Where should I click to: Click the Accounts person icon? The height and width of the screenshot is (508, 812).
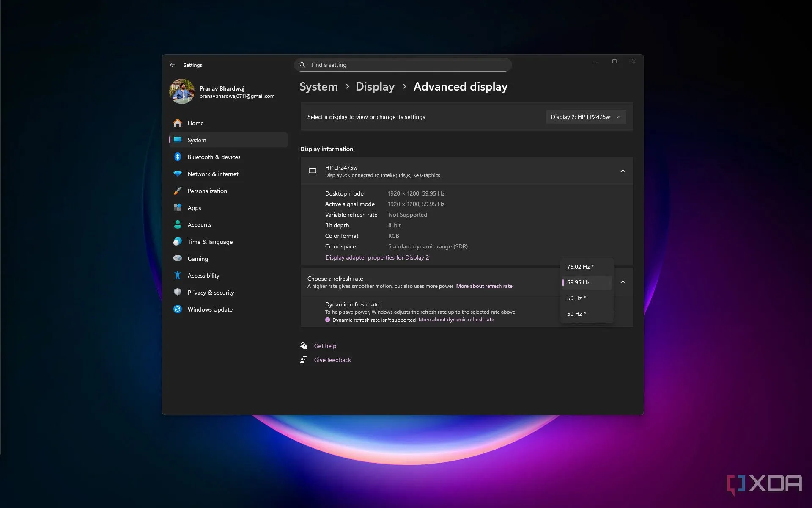click(178, 224)
